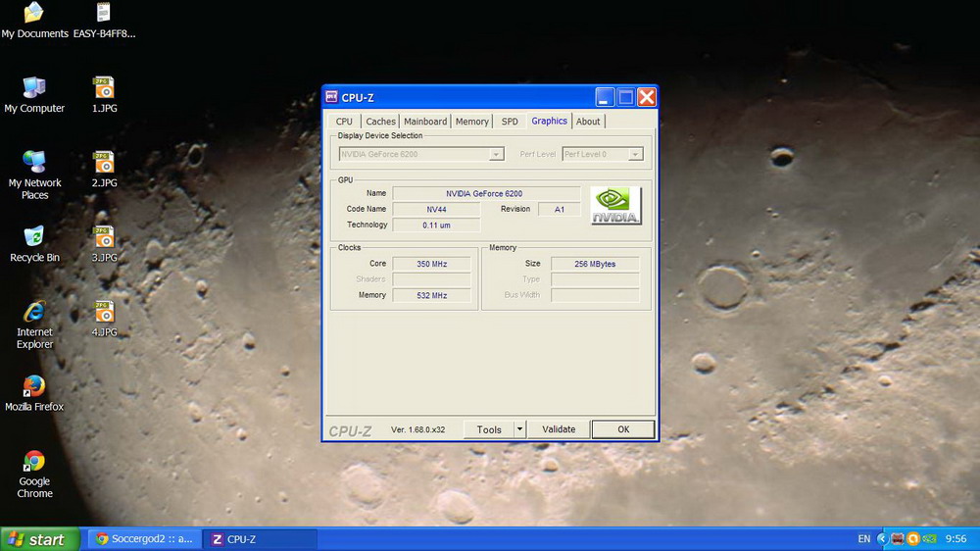This screenshot has width=980, height=551.
Task: Switch to the Caches tab
Action: coord(380,122)
